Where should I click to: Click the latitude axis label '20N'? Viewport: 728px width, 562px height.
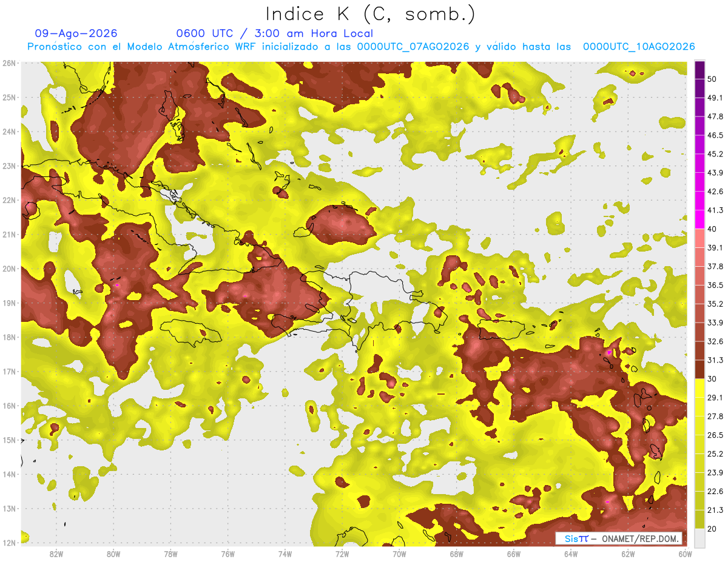(x=9, y=269)
